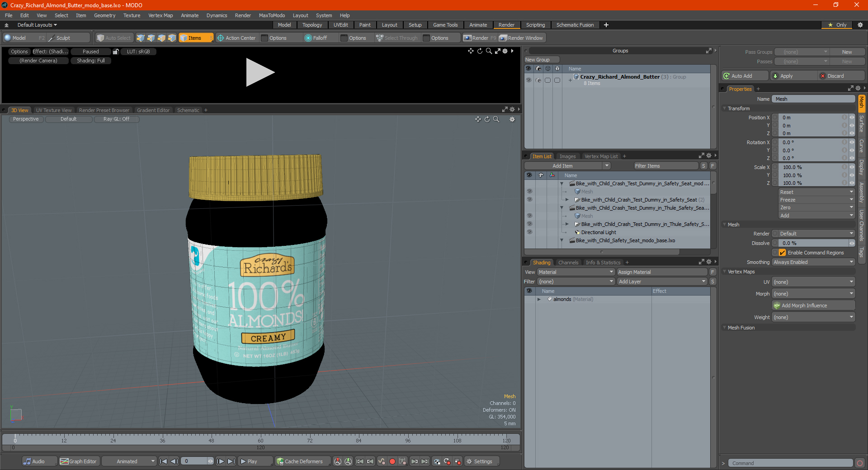868x470 pixels.
Task: Select Vertices selection mode icon
Action: [141, 38]
